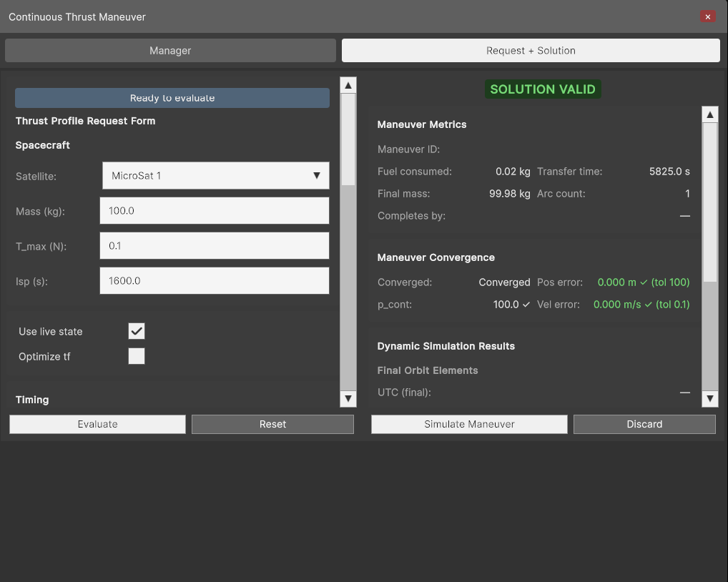Click the solution panel scrollbar down arrow

[710, 398]
